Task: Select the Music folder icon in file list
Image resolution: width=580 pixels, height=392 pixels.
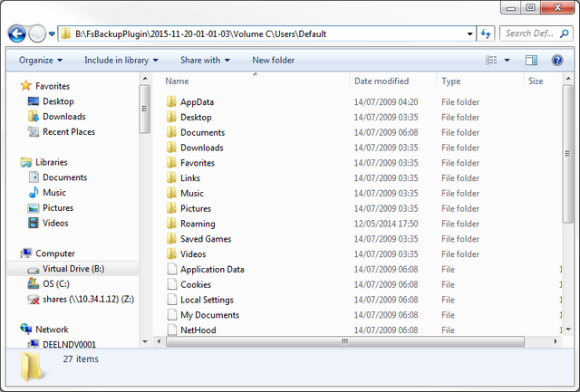Action: point(171,193)
